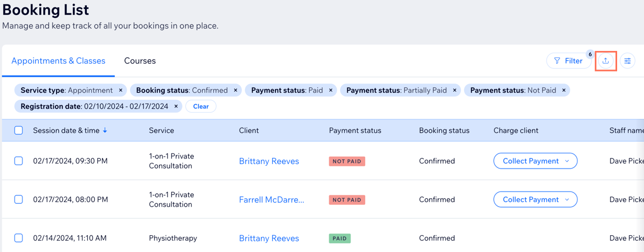Tick the 02/14/2024 Physiotherapy booking checkbox

tap(18, 238)
